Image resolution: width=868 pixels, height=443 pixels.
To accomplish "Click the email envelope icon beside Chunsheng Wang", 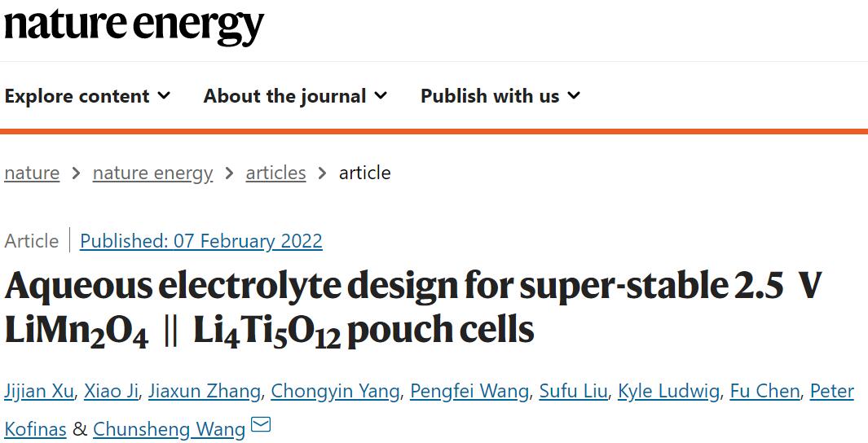I will click(261, 425).
